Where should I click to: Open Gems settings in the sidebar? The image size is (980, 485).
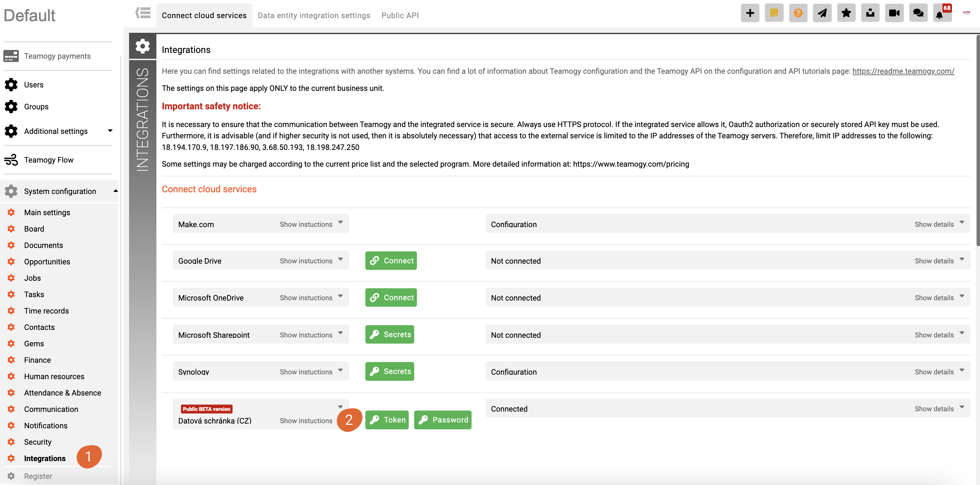pos(34,343)
